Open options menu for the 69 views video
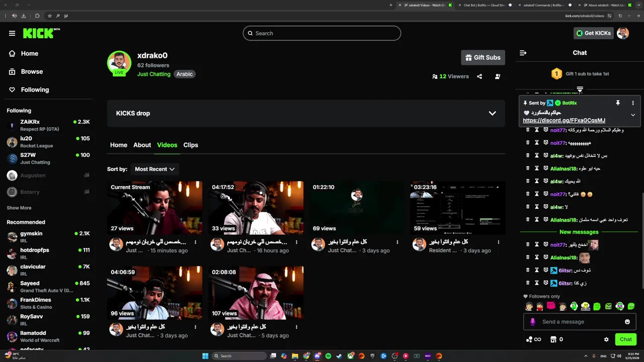Viewport: 644px width, 362px height. [x=397, y=242]
